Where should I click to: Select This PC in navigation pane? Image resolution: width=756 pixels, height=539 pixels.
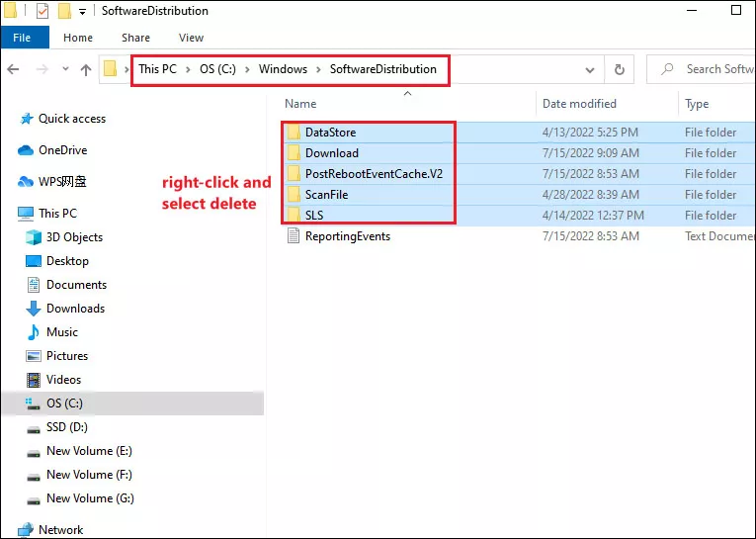point(57,214)
